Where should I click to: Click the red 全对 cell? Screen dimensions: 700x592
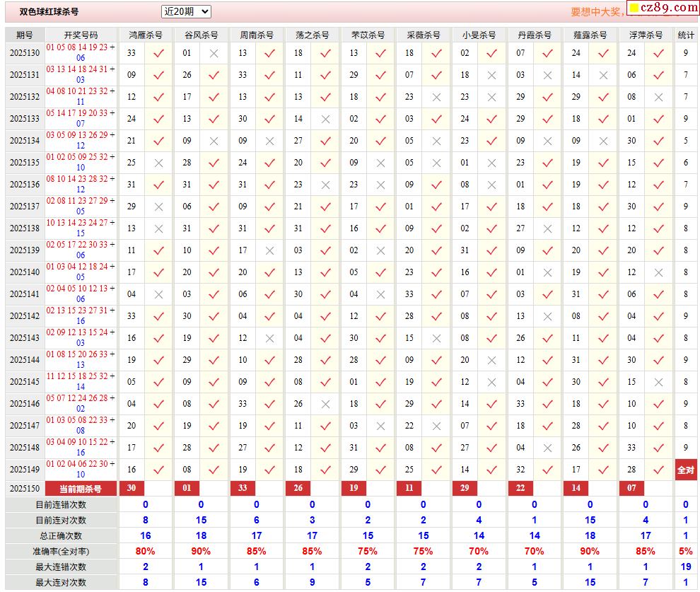click(x=685, y=470)
